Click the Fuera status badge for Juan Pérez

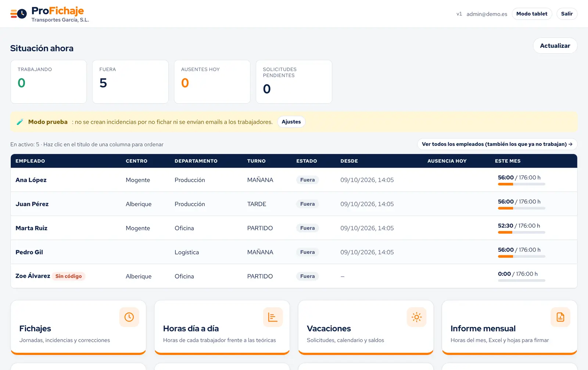pos(307,204)
